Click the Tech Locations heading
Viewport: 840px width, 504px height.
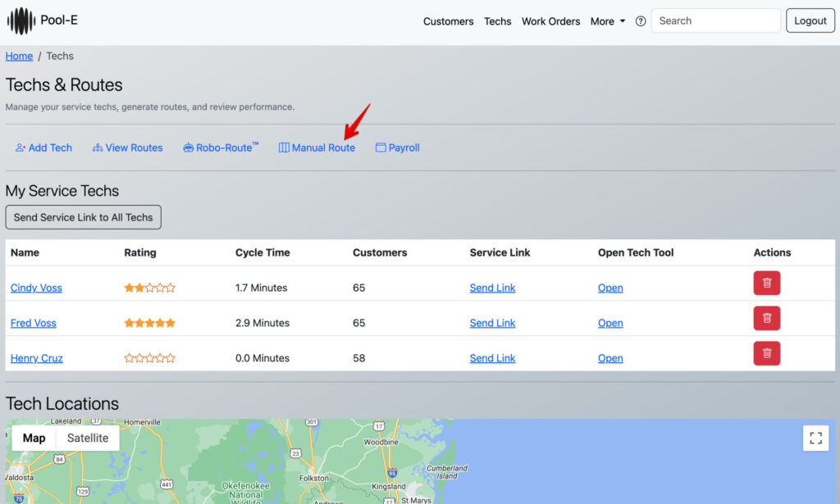tap(62, 403)
